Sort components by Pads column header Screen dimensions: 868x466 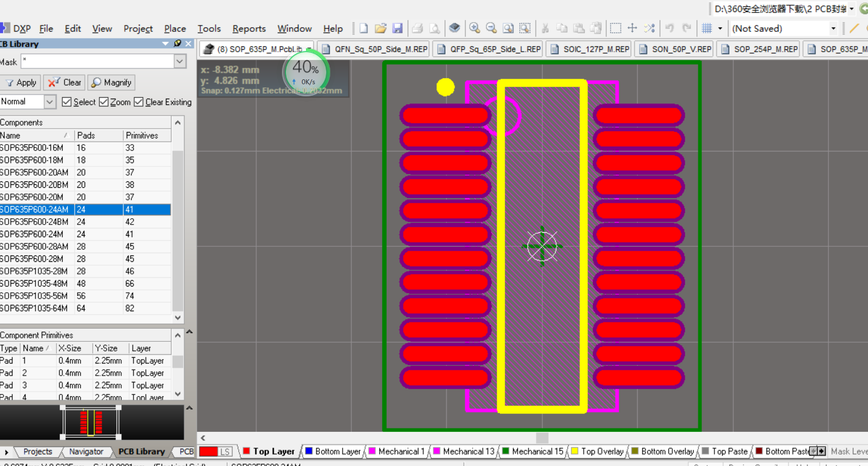99,135
